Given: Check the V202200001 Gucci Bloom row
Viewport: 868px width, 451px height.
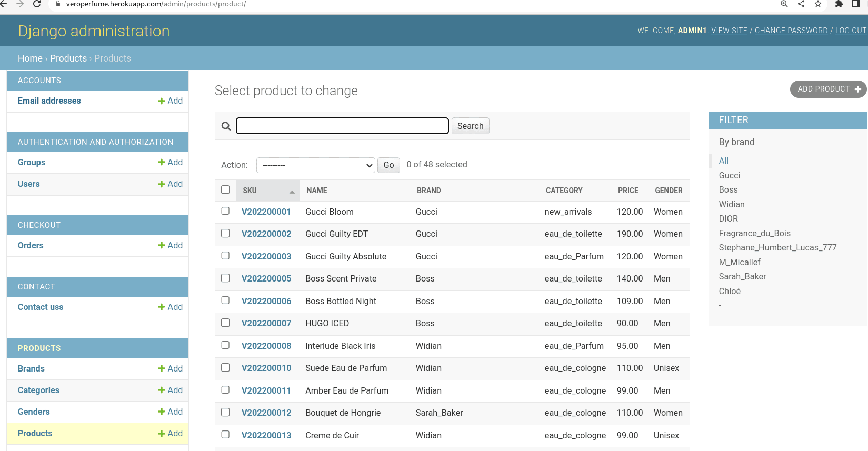Looking at the screenshot, I should (225, 211).
